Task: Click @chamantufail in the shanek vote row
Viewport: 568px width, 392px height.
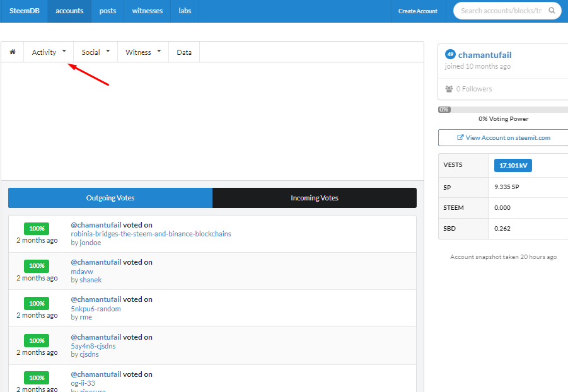Action: 96,262
